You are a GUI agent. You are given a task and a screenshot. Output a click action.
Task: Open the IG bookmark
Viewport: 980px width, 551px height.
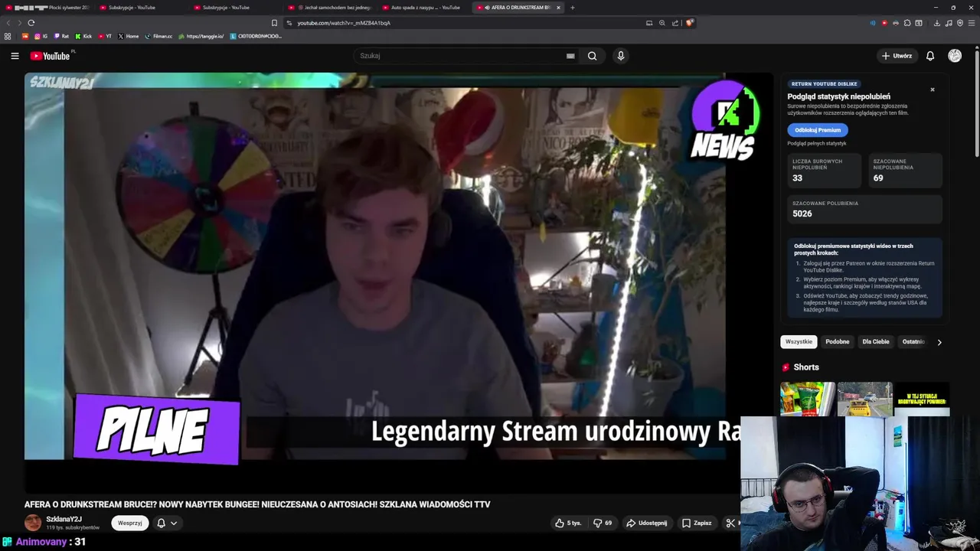pyautogui.click(x=41, y=36)
